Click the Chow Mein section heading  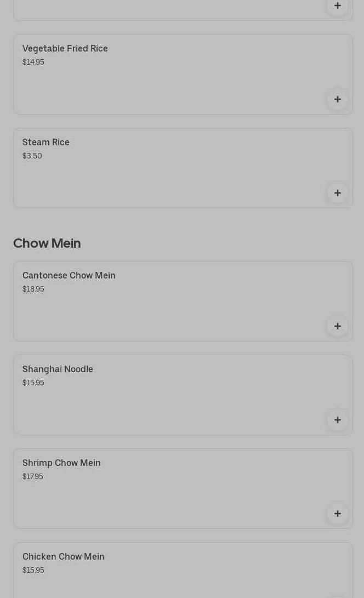tap(47, 243)
